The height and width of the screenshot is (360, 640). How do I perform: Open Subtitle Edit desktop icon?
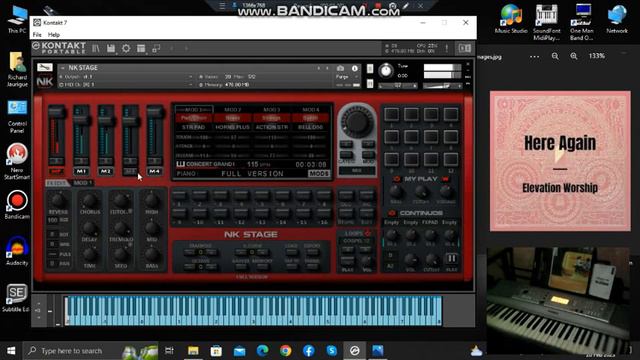pos(16,298)
